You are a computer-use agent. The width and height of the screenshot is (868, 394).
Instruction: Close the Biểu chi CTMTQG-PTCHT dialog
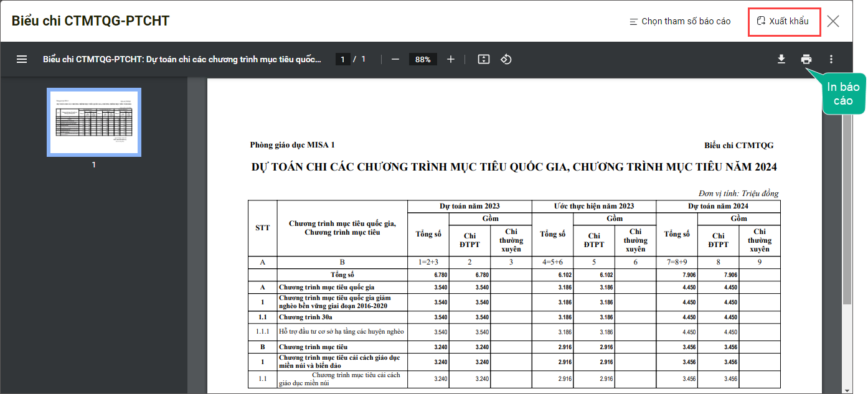(x=833, y=21)
